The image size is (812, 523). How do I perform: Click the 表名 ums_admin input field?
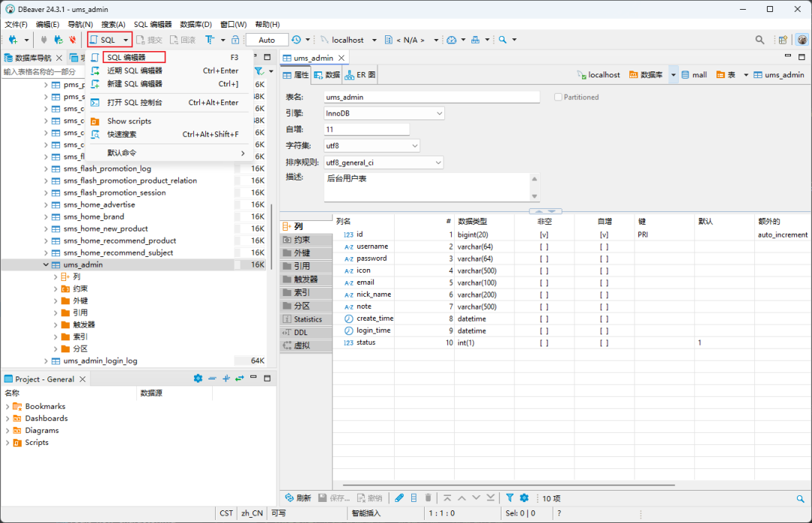click(x=432, y=97)
